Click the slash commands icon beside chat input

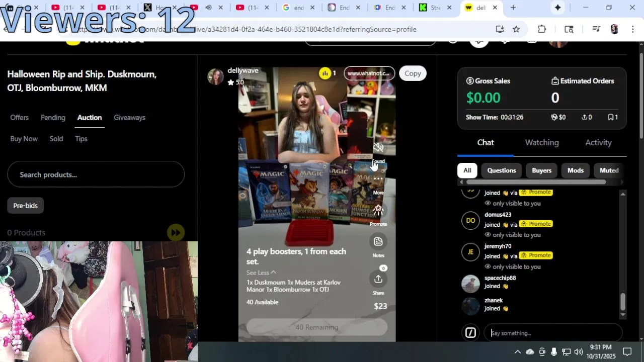click(470, 333)
